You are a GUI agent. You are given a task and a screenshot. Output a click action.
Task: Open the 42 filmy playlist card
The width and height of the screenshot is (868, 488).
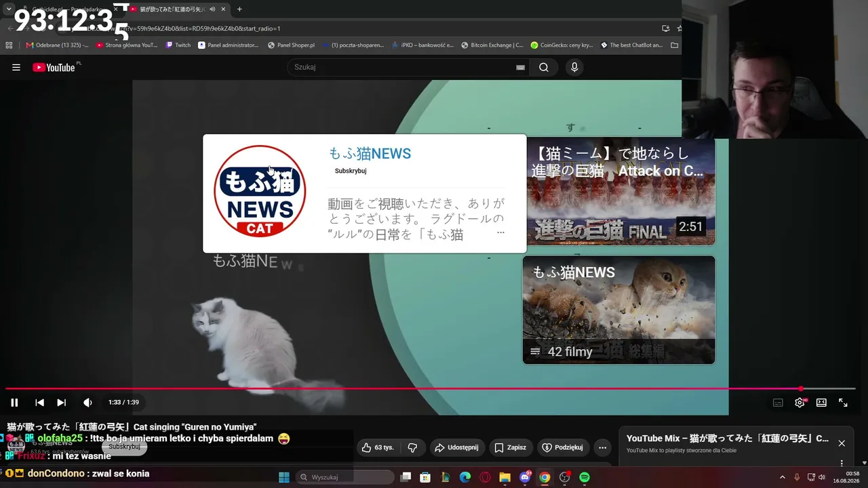click(618, 310)
